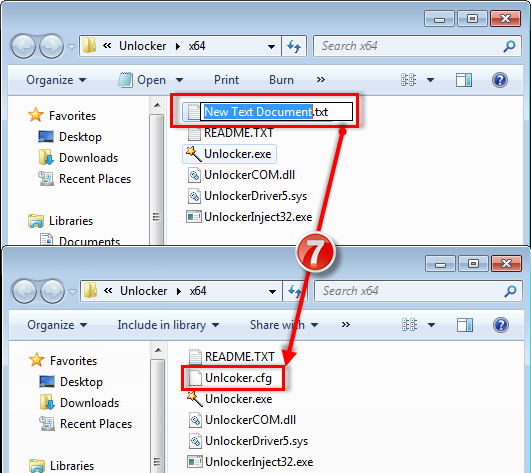
Task: Click Burn in the upper toolbar
Action: click(281, 80)
